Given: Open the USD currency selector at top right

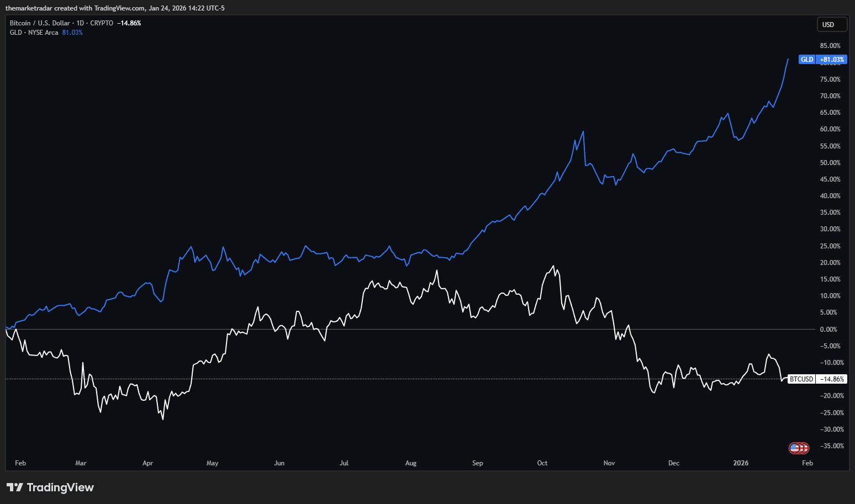Looking at the screenshot, I should click(x=832, y=24).
